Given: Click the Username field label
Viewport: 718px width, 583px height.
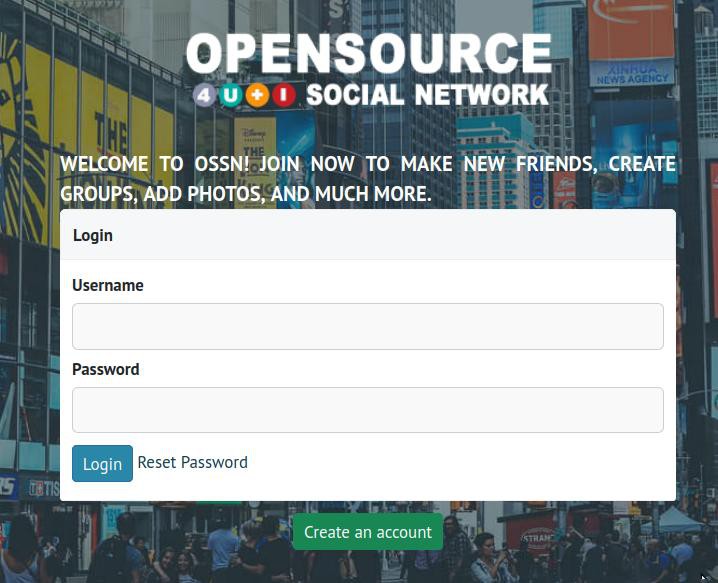Looking at the screenshot, I should [x=108, y=285].
